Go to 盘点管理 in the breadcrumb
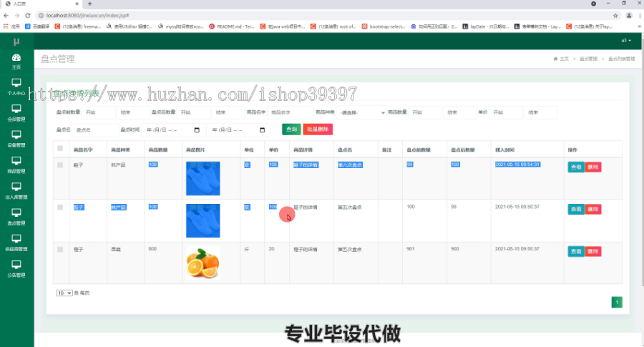Image resolution: width=644 pixels, height=347 pixels. click(x=589, y=59)
